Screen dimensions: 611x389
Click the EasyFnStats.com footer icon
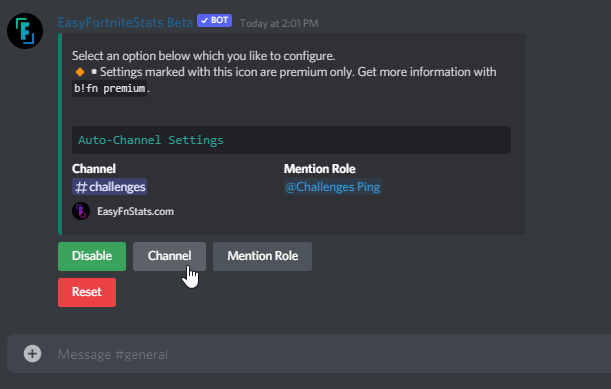pyautogui.click(x=81, y=211)
